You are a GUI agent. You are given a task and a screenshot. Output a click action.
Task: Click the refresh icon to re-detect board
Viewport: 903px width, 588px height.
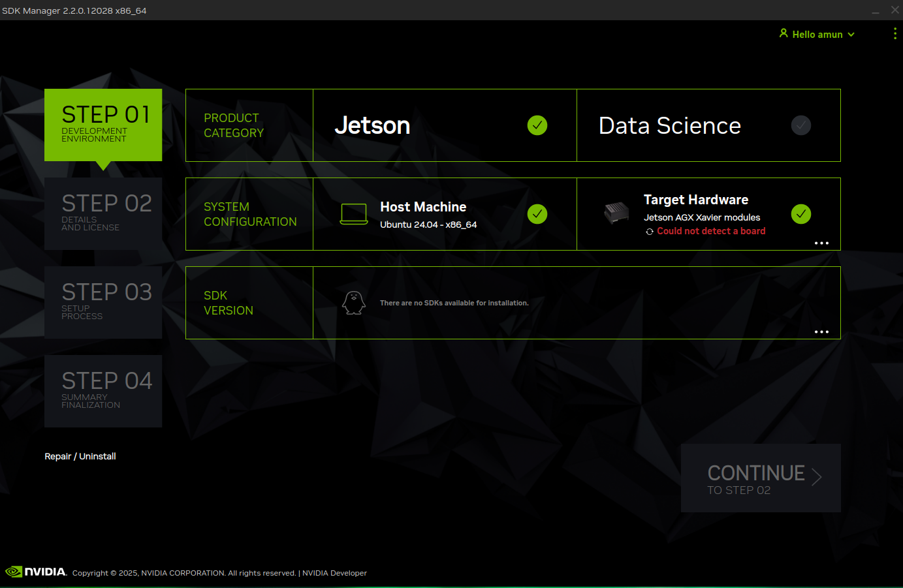pyautogui.click(x=650, y=232)
